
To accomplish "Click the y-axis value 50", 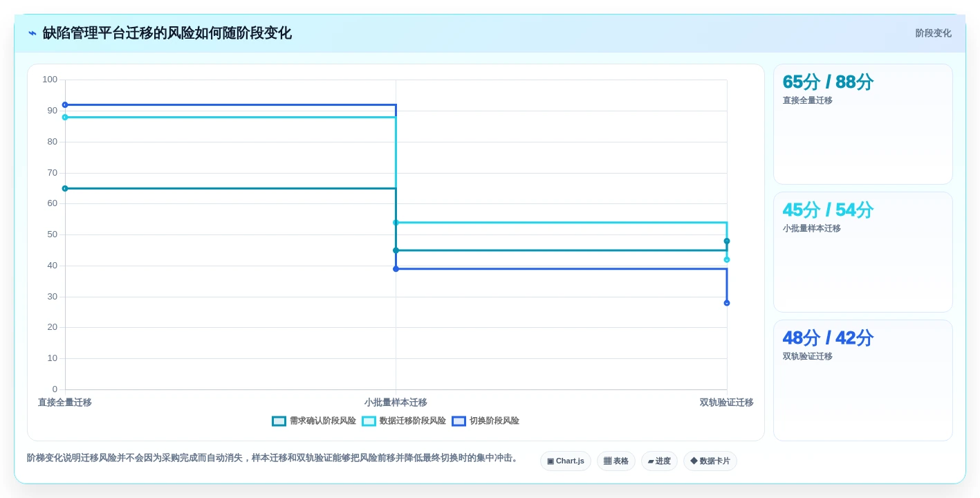I will 53,234.
